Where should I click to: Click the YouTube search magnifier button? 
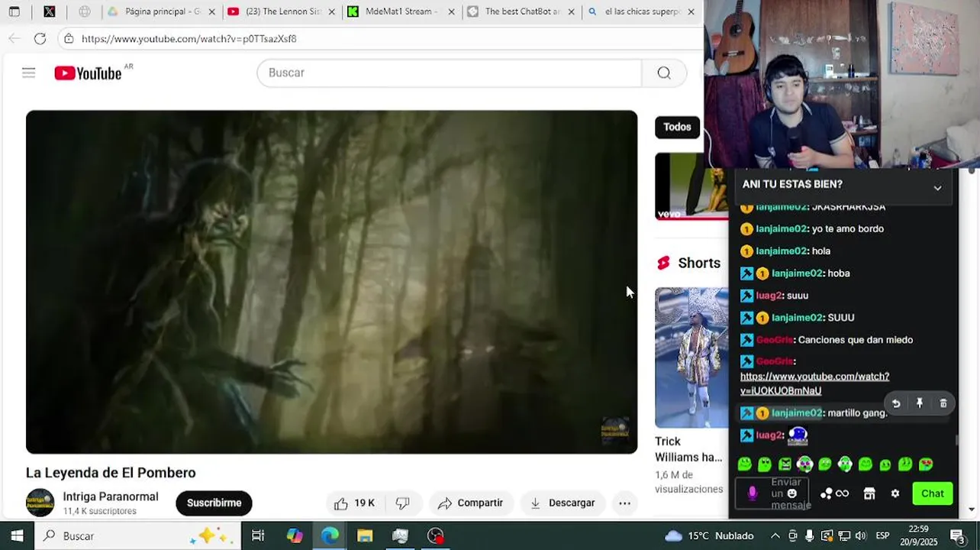coord(664,73)
